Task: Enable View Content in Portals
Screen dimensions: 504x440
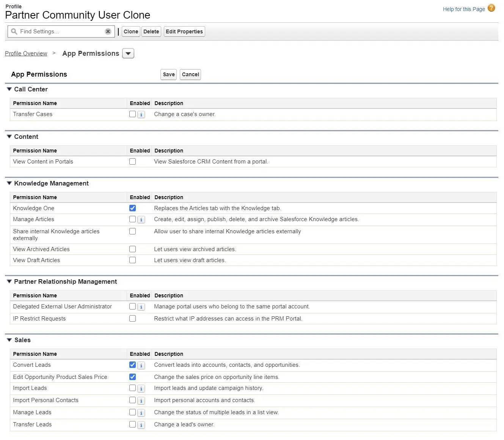Action: tap(132, 161)
